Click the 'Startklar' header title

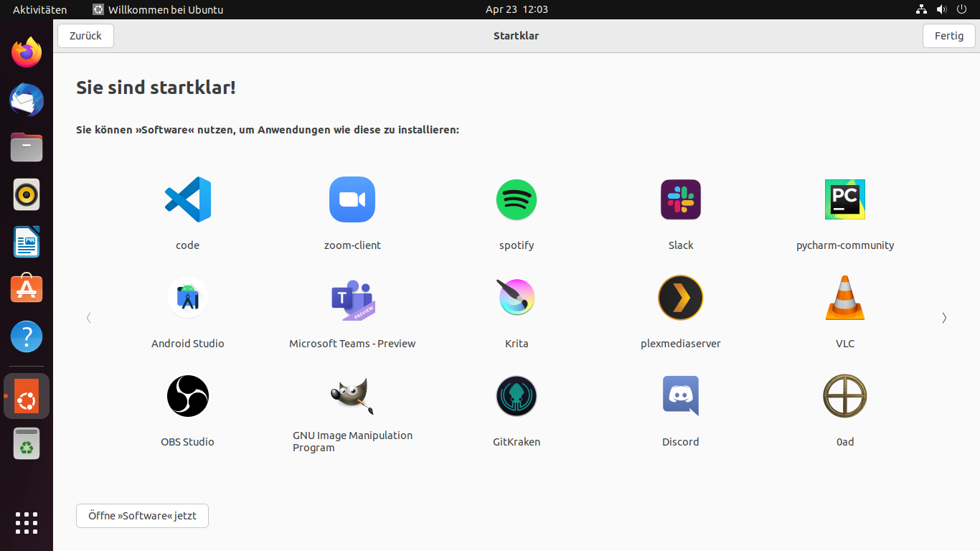point(516,36)
